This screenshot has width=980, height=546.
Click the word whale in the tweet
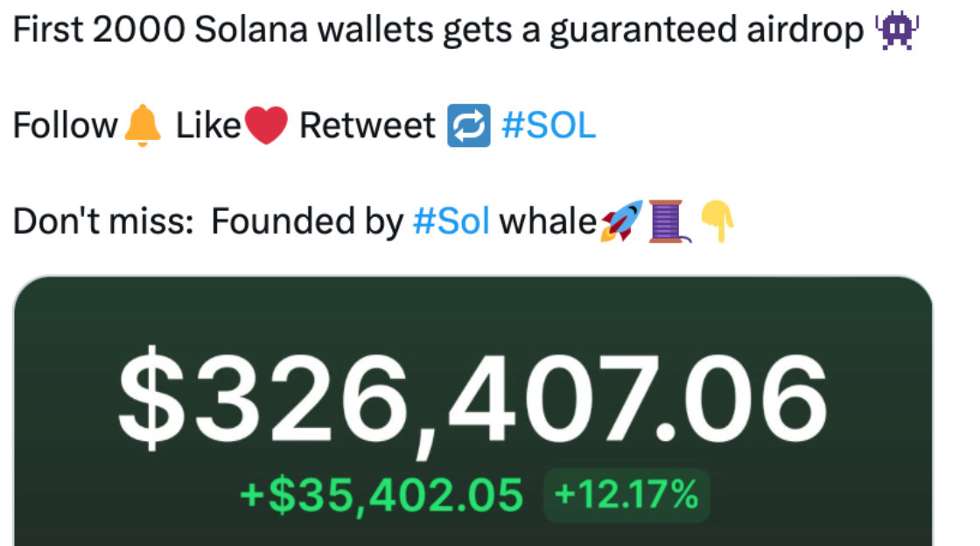click(x=548, y=221)
